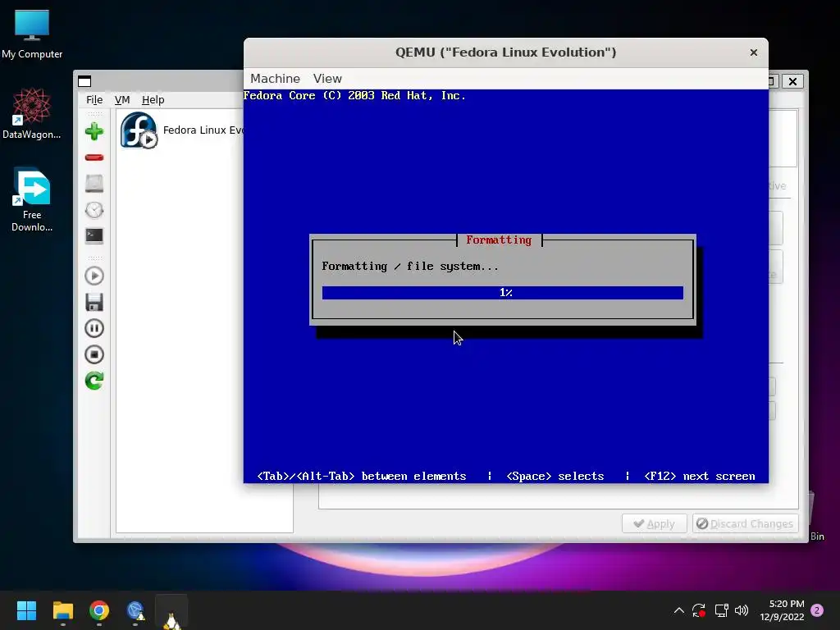Open the terminal console icon in sidebar
The image size is (840, 630).
94,235
